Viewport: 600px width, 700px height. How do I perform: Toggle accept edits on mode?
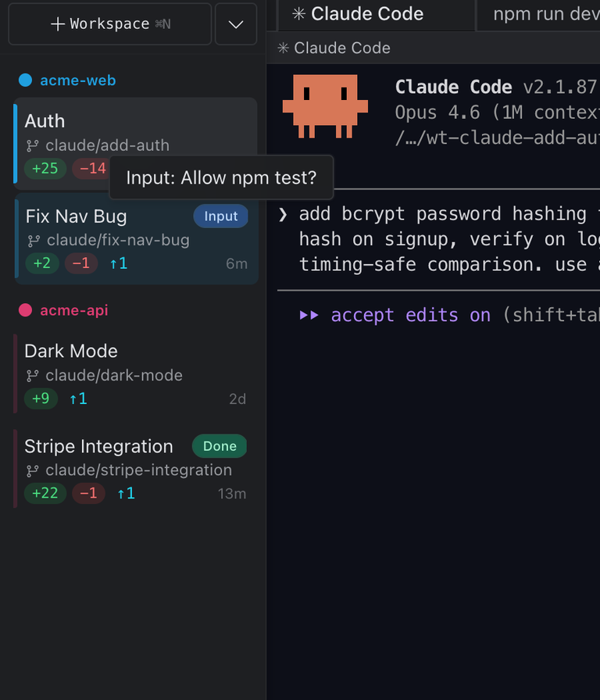click(410, 316)
